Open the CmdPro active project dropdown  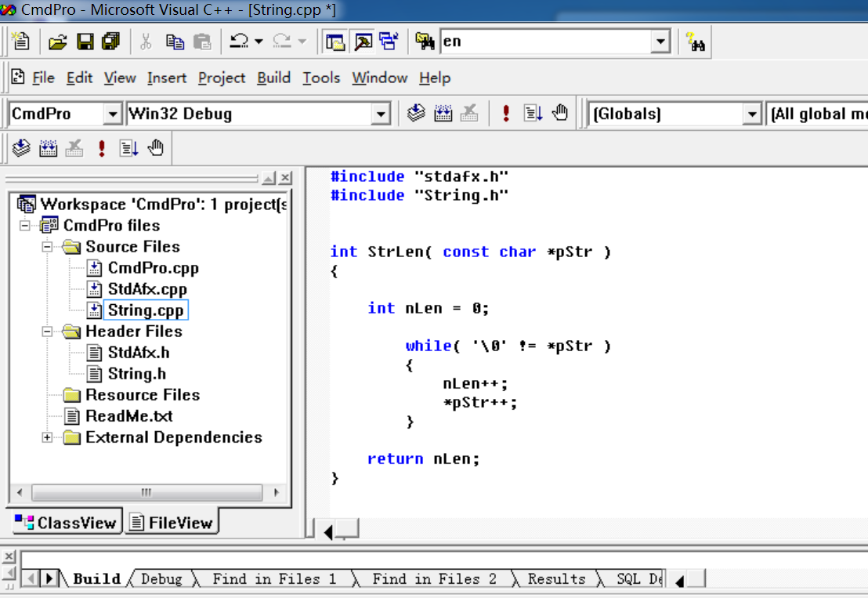pos(112,114)
